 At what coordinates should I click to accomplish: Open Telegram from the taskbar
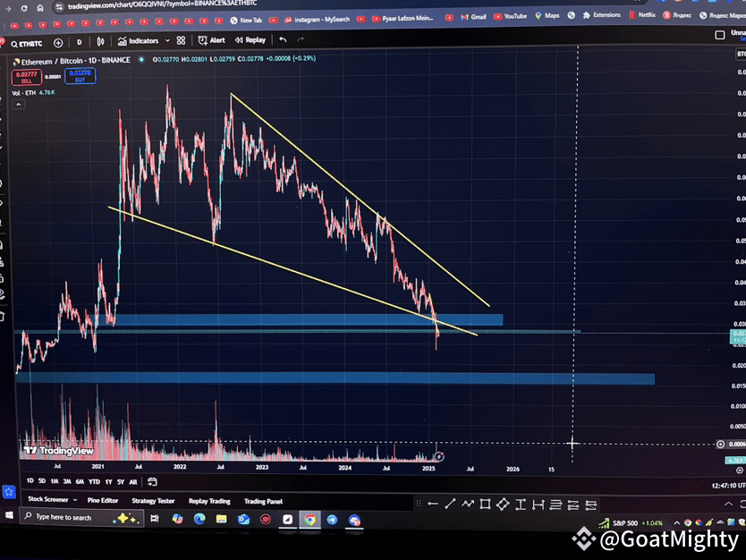pos(332,520)
